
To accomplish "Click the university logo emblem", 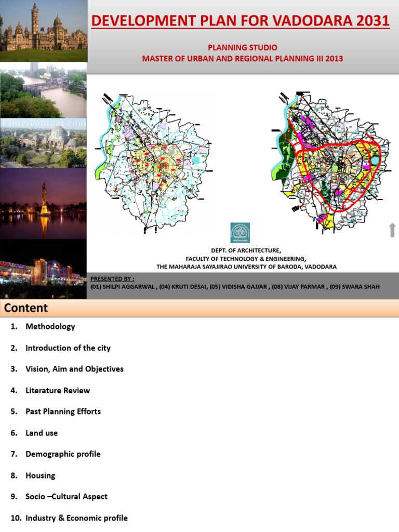I will [x=240, y=233].
